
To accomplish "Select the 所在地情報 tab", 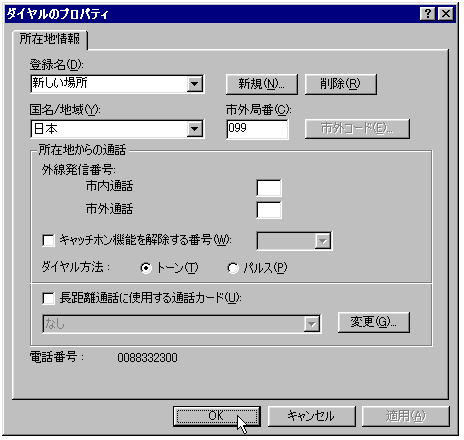I will point(50,39).
